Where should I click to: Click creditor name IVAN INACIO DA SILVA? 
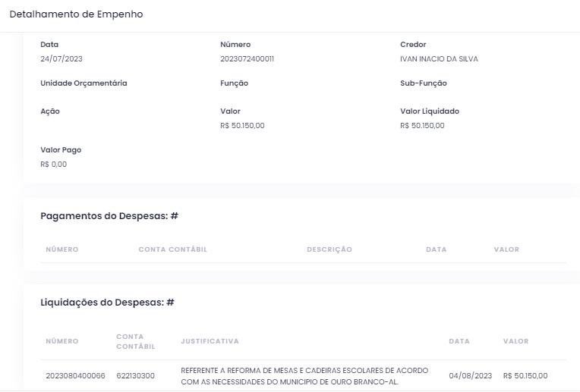[x=439, y=59]
